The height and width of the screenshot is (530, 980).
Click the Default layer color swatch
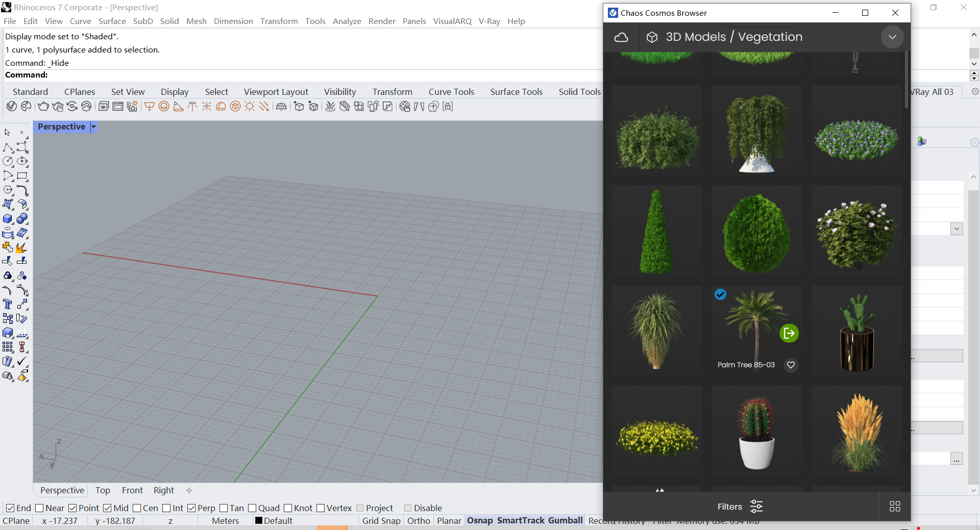pyautogui.click(x=259, y=521)
